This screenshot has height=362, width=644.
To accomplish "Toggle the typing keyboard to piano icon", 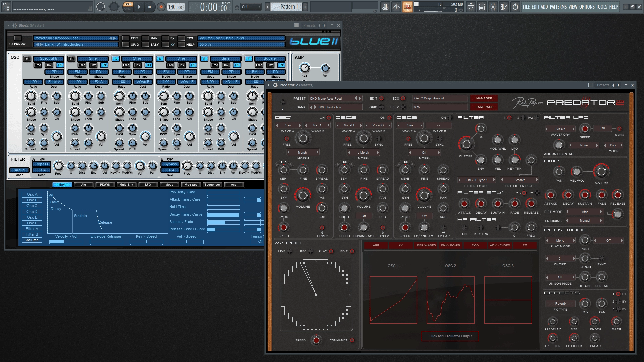I will pyautogui.click(x=408, y=7).
